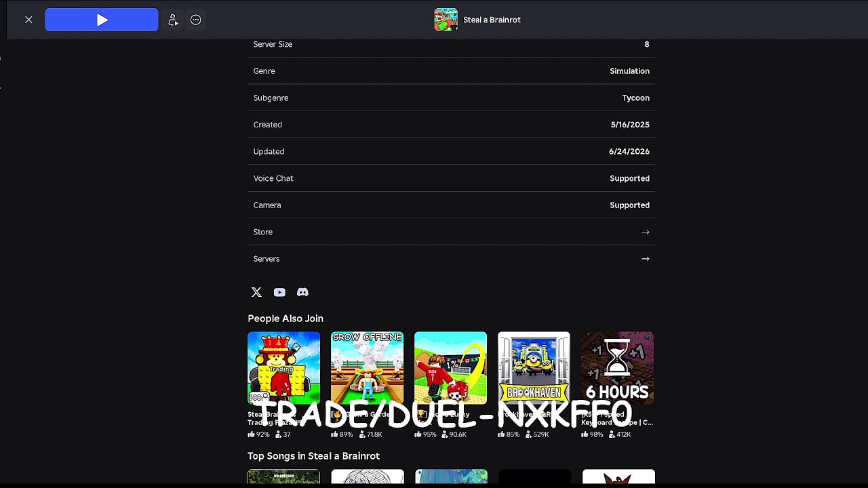This screenshot has width=868, height=488.
Task: Click the People Also Join heading
Action: click(x=285, y=319)
